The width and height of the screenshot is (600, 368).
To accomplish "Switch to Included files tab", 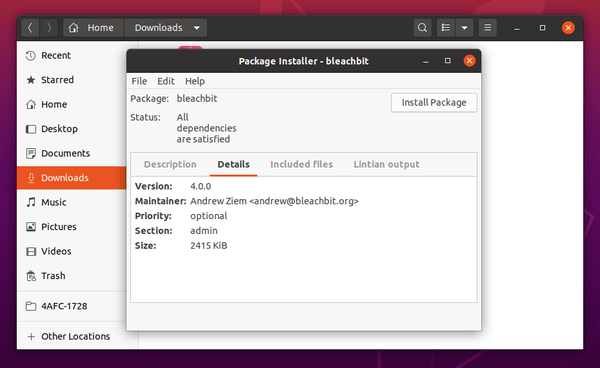I will pos(302,164).
